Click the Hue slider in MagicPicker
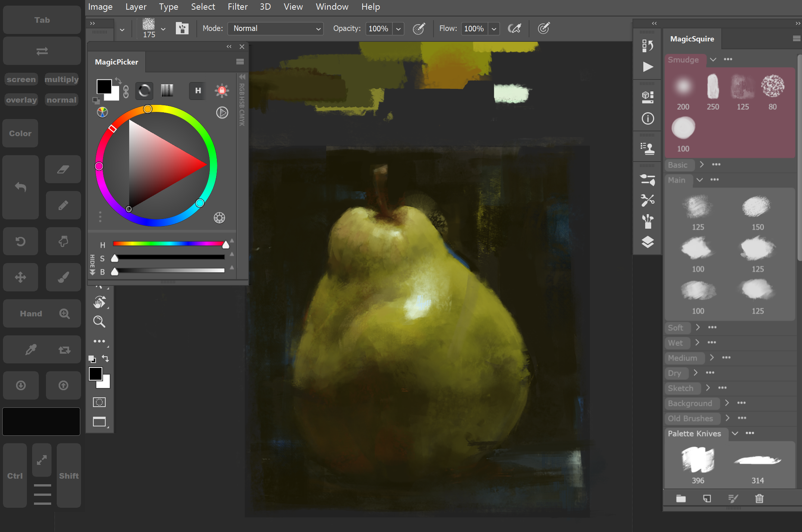 [169, 244]
